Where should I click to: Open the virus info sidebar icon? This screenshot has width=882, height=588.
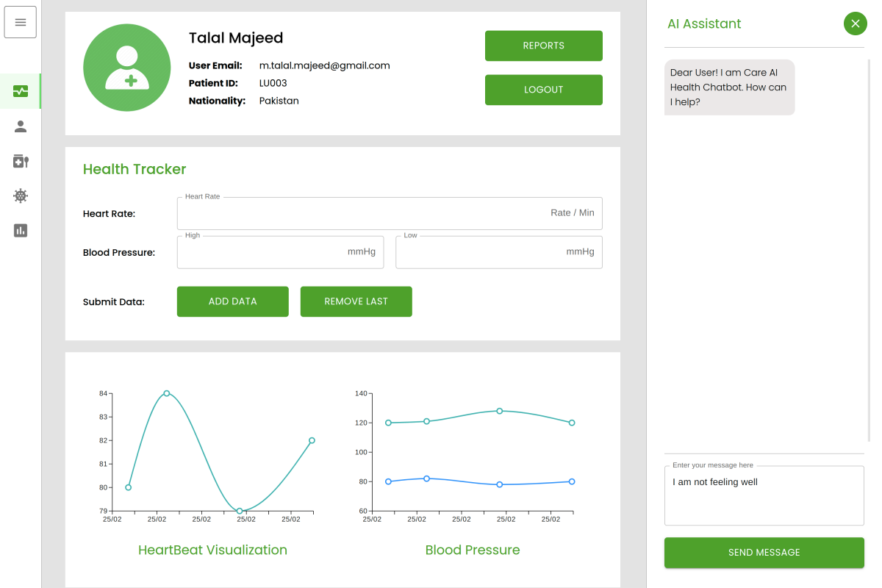(21, 196)
